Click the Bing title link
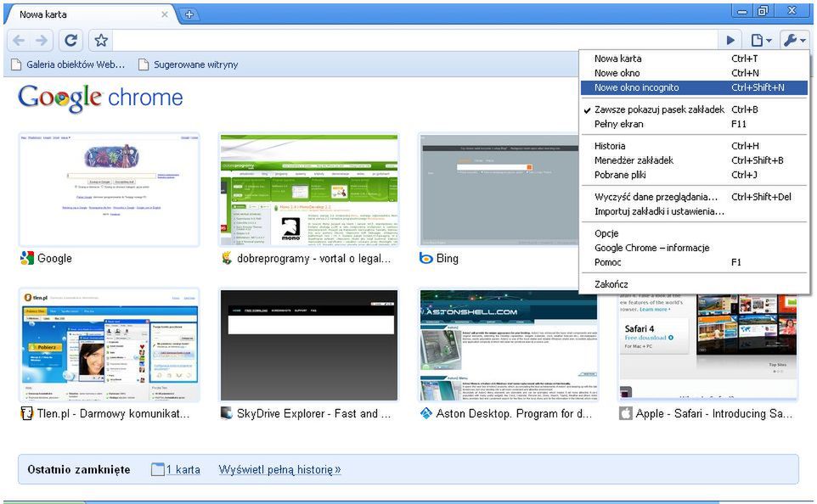817x504 pixels. (447, 258)
